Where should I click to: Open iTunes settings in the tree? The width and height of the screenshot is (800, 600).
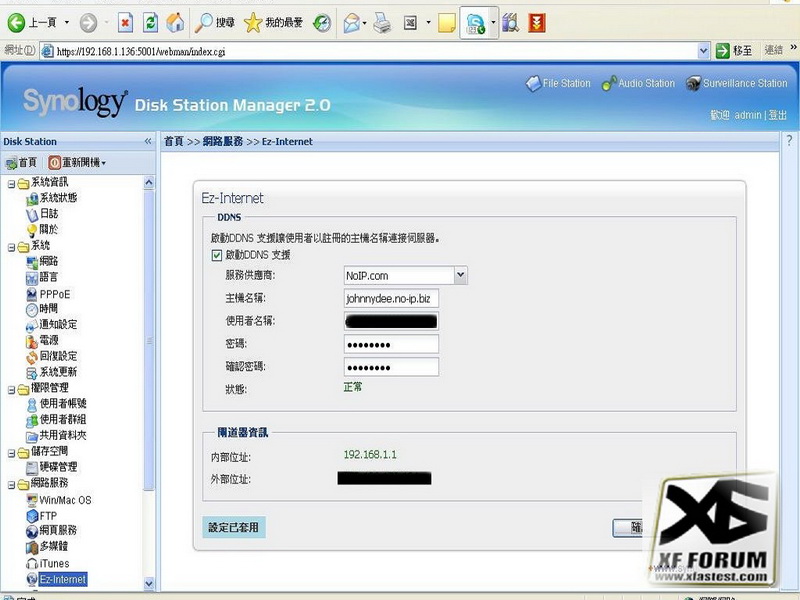point(48,563)
